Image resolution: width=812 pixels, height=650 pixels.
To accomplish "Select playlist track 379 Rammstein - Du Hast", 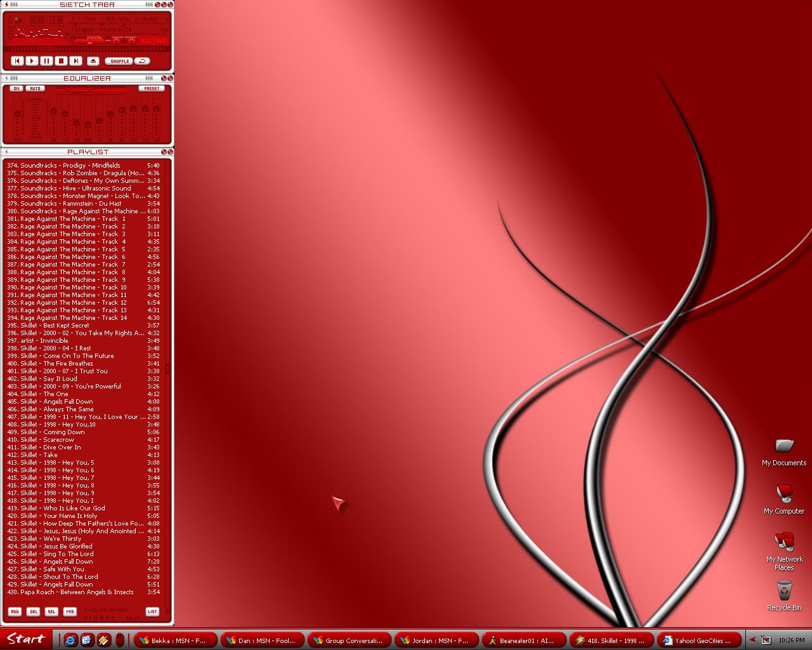I will pos(84,204).
